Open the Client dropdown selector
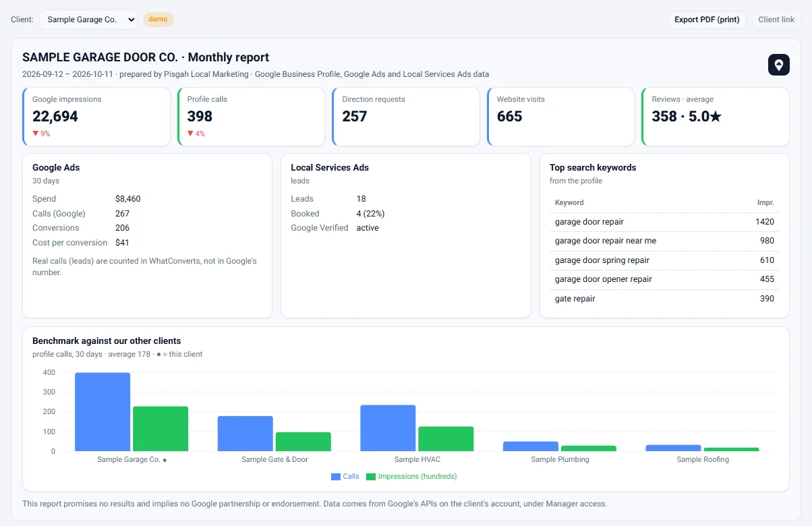This screenshot has height=526, width=812. pyautogui.click(x=88, y=20)
